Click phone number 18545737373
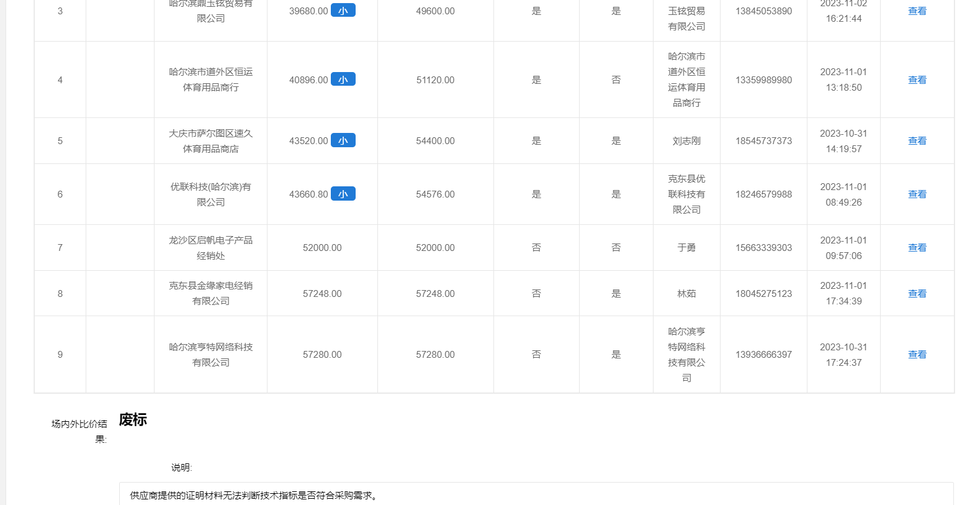 (763, 141)
